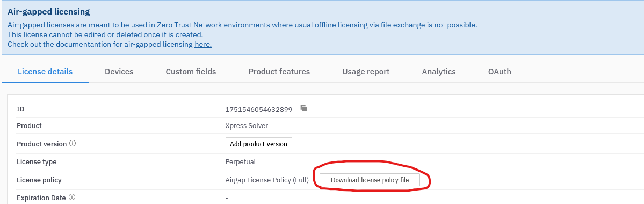The image size is (644, 204).
Task: Copy the license ID to clipboard
Action: [x=303, y=108]
